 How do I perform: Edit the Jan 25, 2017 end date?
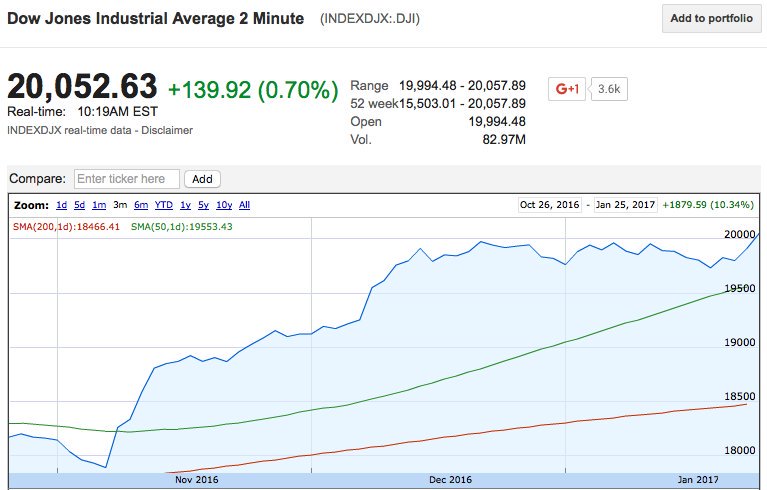point(626,205)
